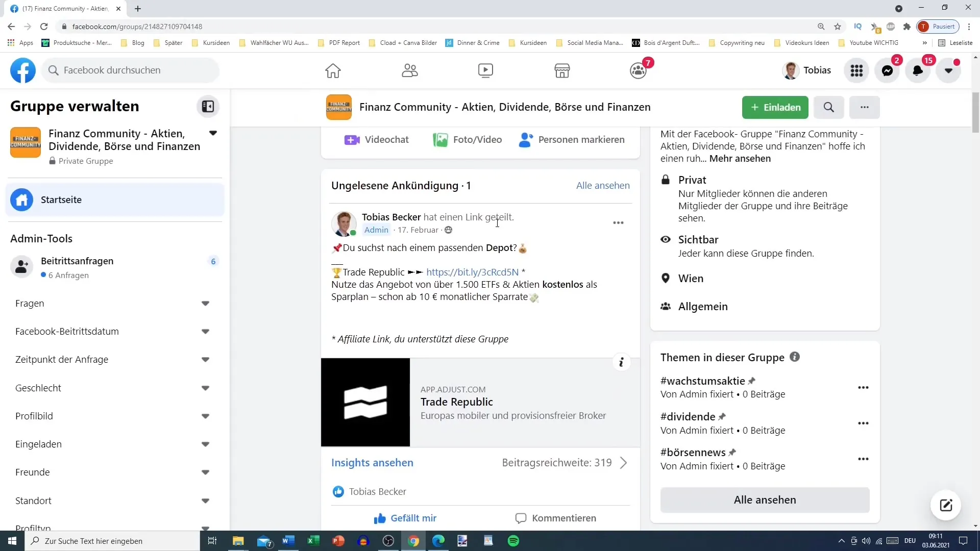Select Startseite in the group sidebar
The width and height of the screenshot is (980, 551).
coord(115,200)
